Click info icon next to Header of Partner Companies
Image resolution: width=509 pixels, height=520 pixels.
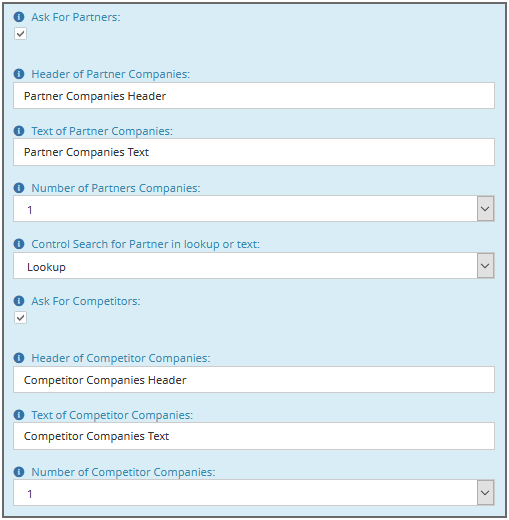[19, 74]
